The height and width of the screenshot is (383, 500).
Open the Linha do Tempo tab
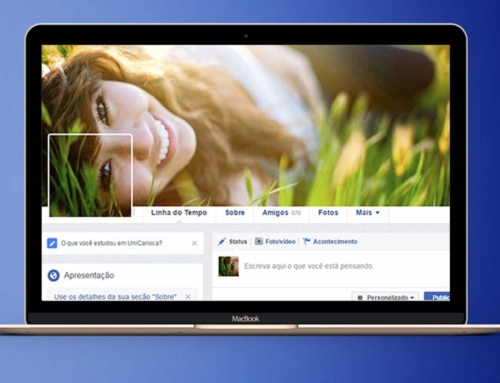(179, 213)
